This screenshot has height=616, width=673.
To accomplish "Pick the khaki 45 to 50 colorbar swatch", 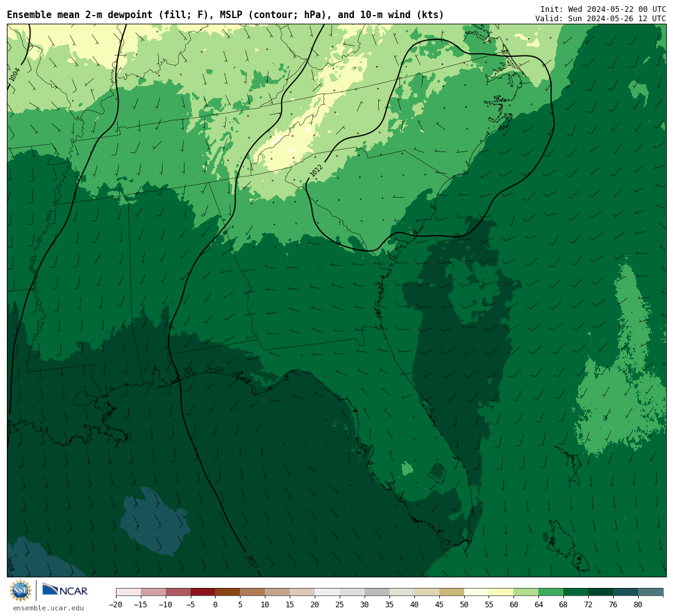I will [x=452, y=592].
